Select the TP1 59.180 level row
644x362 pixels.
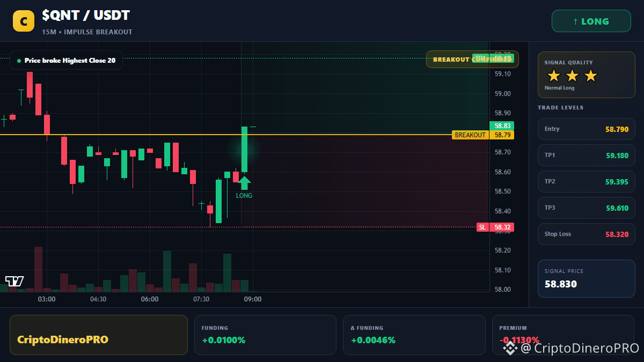pos(586,156)
